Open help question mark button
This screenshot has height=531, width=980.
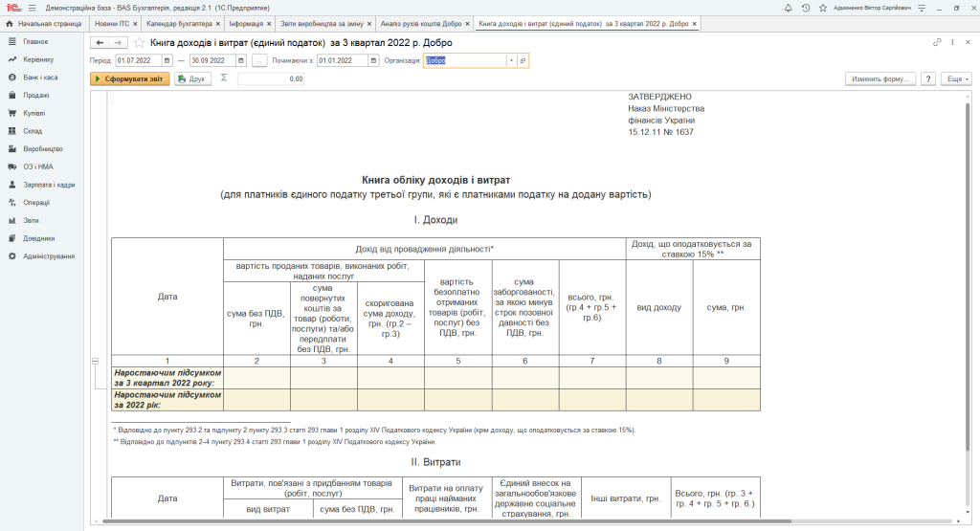(x=928, y=78)
